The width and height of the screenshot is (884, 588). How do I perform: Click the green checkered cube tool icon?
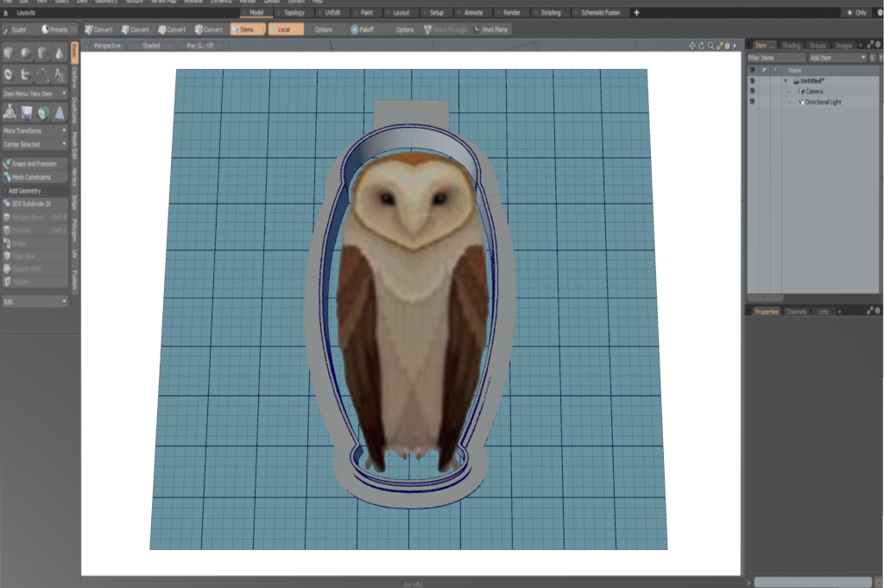tap(43, 112)
